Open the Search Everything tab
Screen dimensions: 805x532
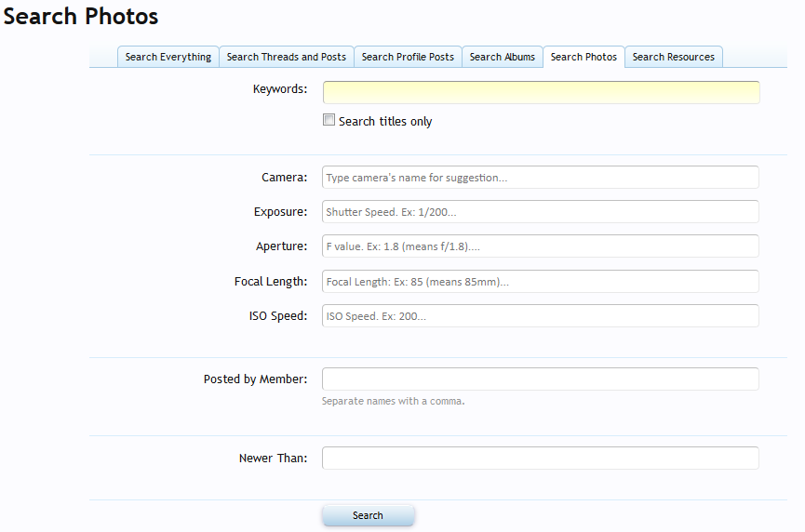click(x=168, y=57)
